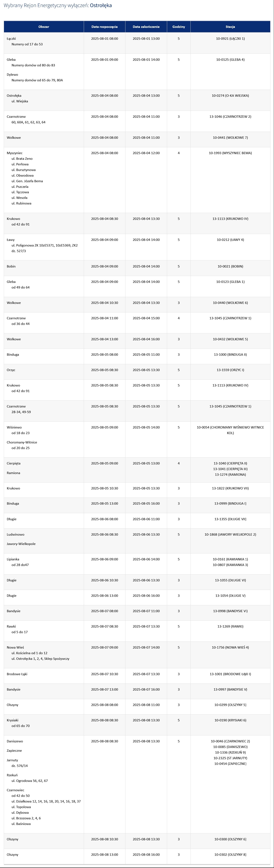The width and height of the screenshot is (274, 868).
Task: Click the Obszar column header
Action: coord(44,27)
